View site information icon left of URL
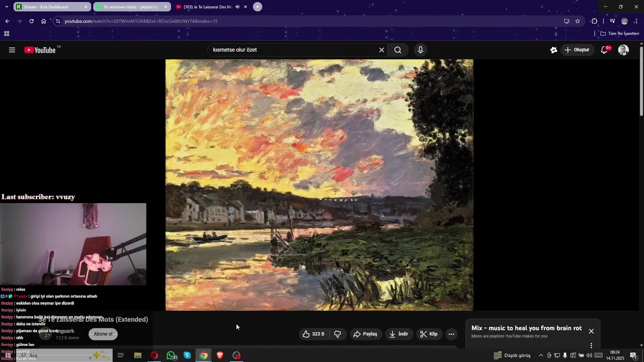644x362 pixels. tap(58, 21)
